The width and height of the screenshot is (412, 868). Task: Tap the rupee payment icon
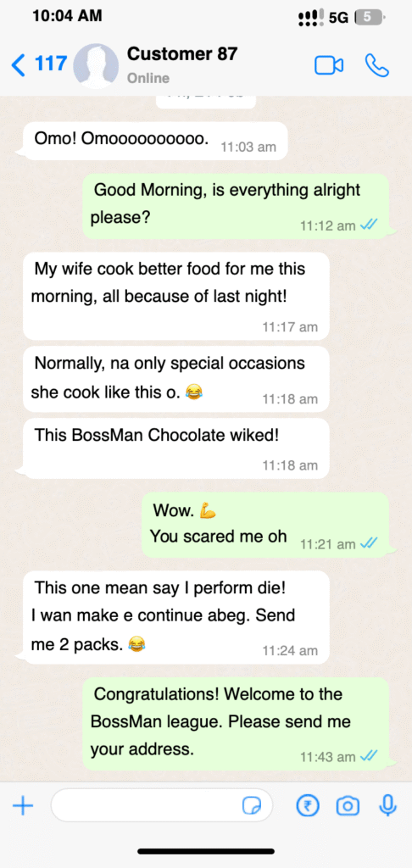(x=308, y=805)
